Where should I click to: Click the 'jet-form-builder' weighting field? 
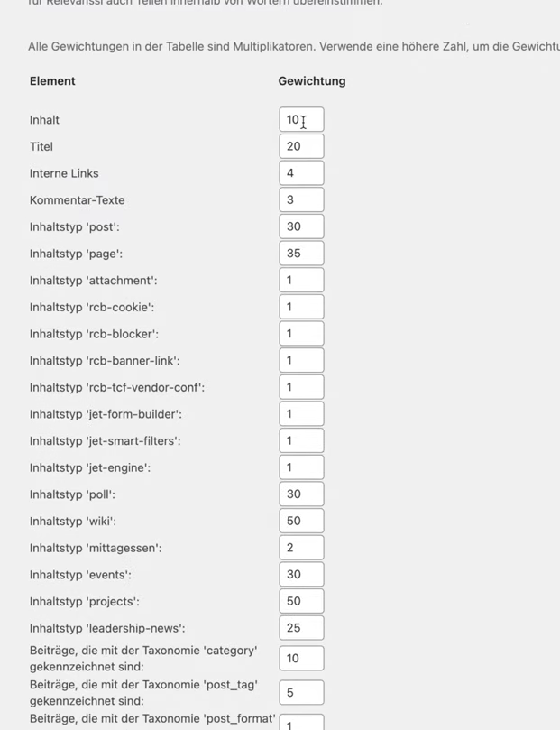click(x=302, y=413)
